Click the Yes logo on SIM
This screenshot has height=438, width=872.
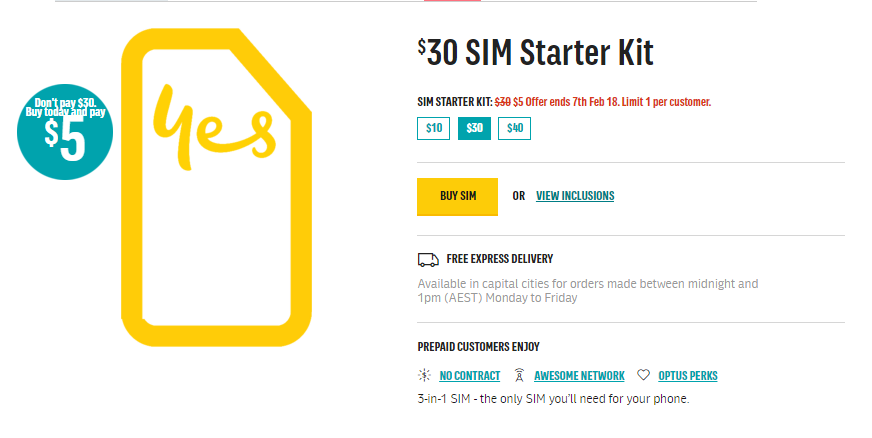coord(214,127)
